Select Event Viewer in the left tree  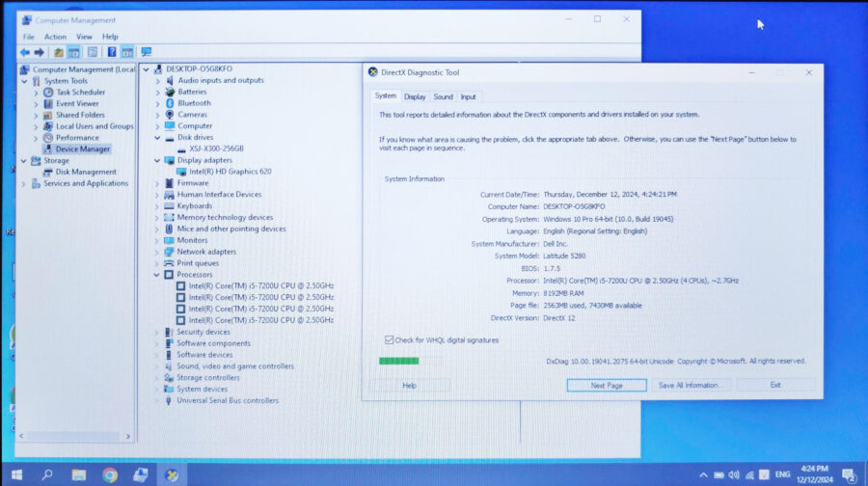coord(77,103)
